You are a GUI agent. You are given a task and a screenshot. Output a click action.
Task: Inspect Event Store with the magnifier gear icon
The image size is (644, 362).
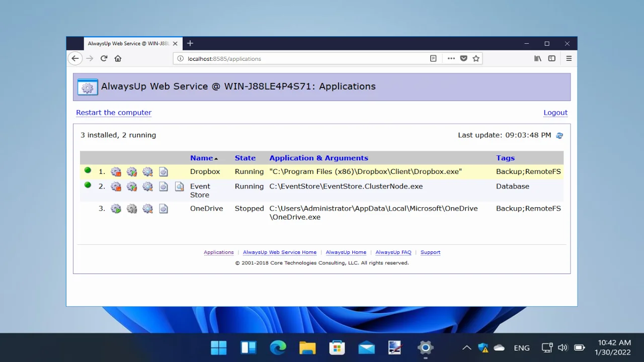pyautogui.click(x=147, y=187)
